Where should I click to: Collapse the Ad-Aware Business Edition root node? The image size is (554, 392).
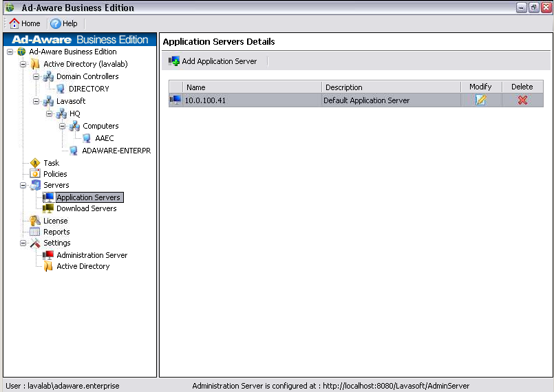click(x=10, y=52)
